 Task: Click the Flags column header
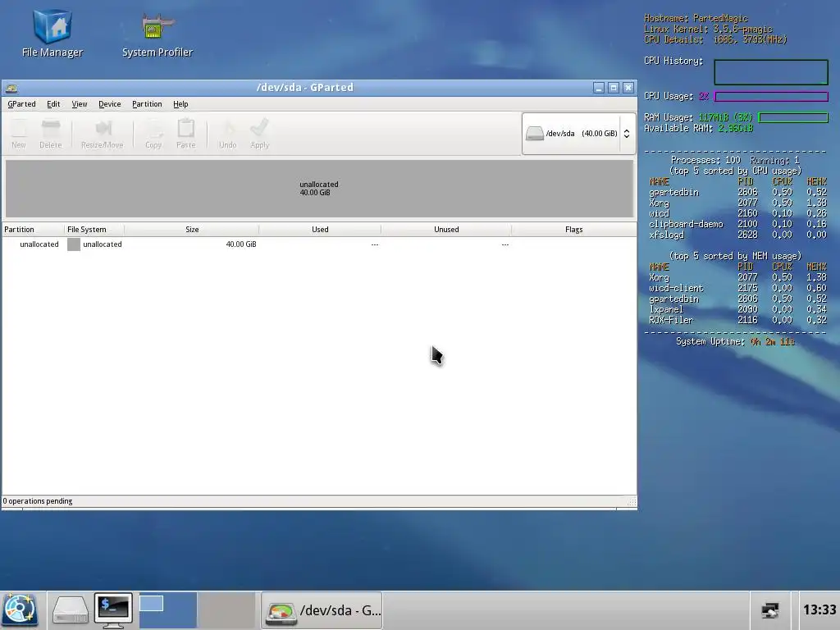point(573,230)
